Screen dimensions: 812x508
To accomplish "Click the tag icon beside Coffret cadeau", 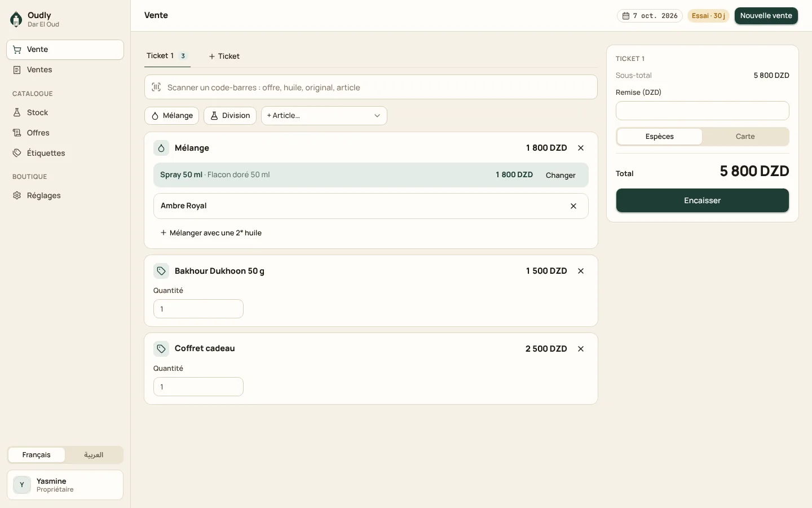I will tap(161, 349).
